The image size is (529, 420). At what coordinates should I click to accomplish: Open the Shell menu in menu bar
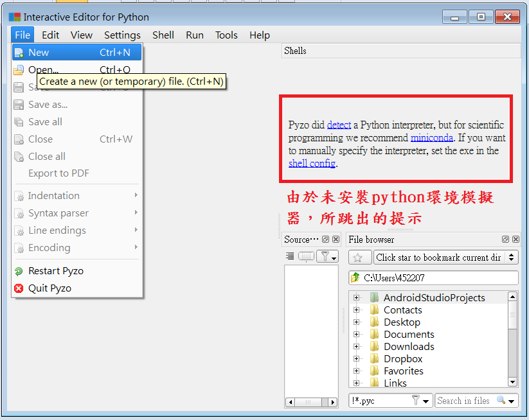coord(163,35)
